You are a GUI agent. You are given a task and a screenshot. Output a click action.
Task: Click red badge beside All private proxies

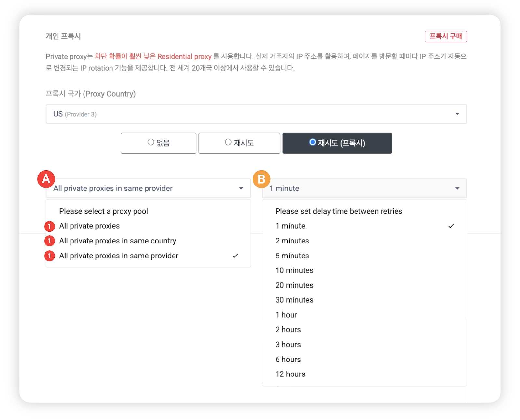(x=49, y=226)
